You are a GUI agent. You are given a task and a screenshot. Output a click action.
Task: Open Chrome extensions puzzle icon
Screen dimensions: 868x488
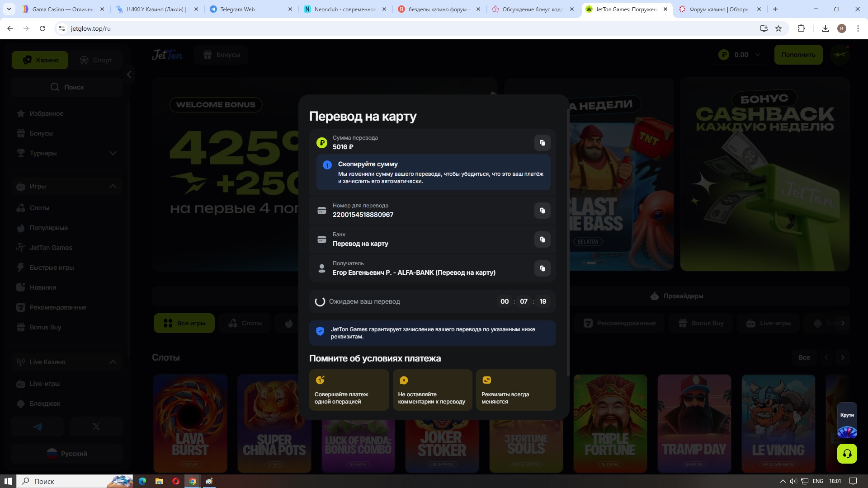coord(801,28)
